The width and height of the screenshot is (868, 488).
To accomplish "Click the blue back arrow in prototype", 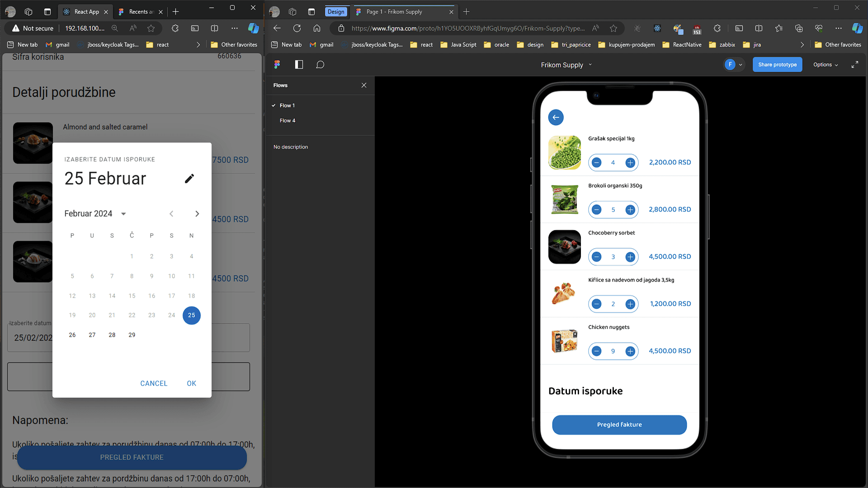I will tap(556, 117).
